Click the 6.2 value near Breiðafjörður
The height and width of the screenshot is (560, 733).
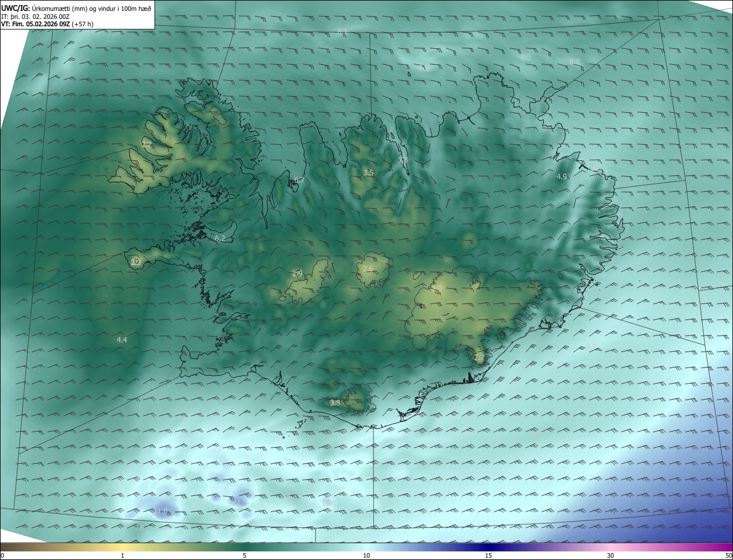(220, 238)
